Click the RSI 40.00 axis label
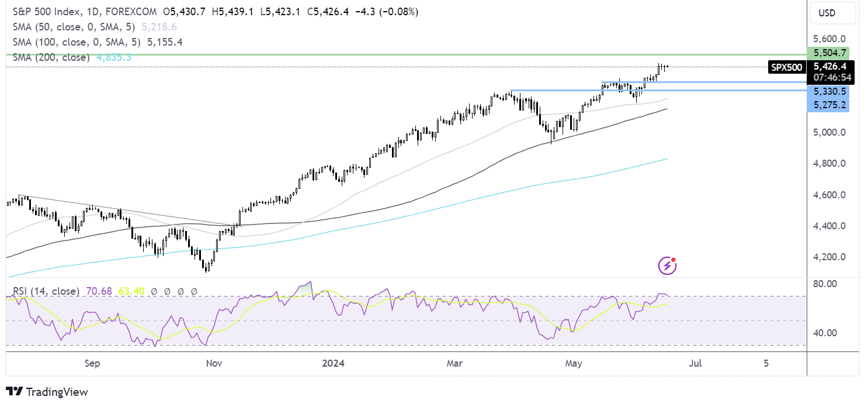 point(826,333)
